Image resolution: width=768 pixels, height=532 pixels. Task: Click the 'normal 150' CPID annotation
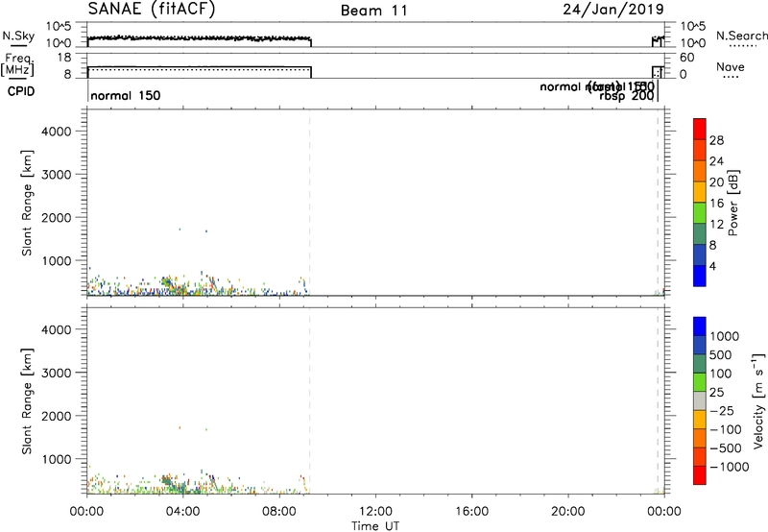[126, 95]
